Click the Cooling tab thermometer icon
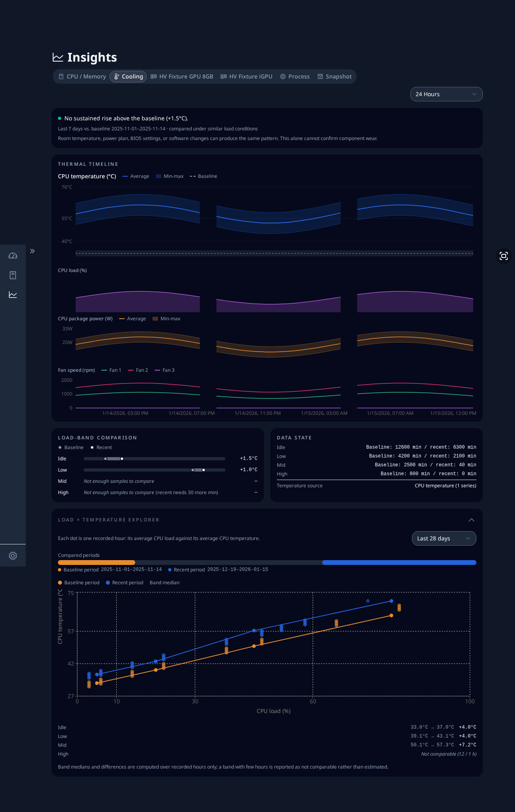515x812 pixels. [116, 76]
